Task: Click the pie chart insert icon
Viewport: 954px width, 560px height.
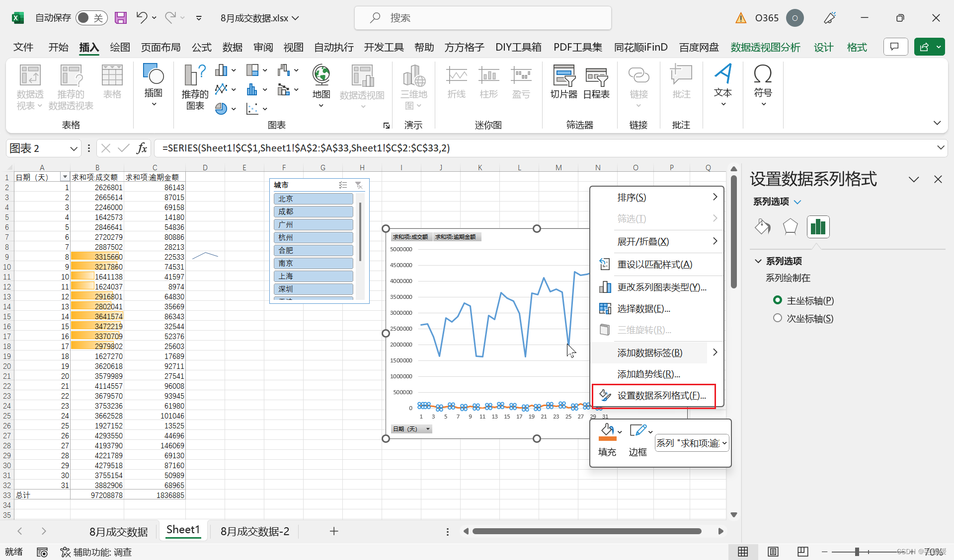Action: pos(221,108)
